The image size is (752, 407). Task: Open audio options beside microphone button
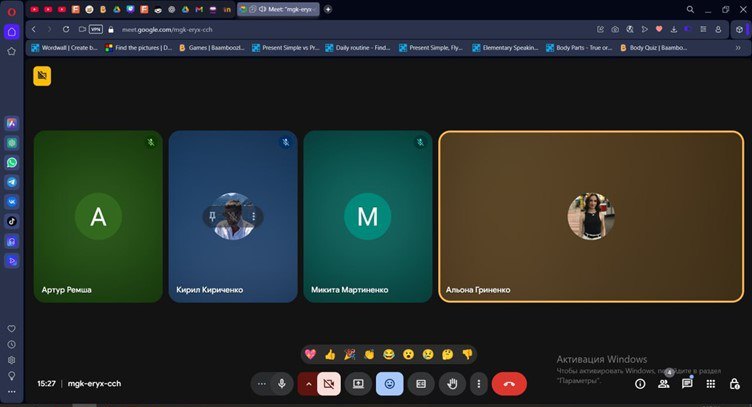262,383
